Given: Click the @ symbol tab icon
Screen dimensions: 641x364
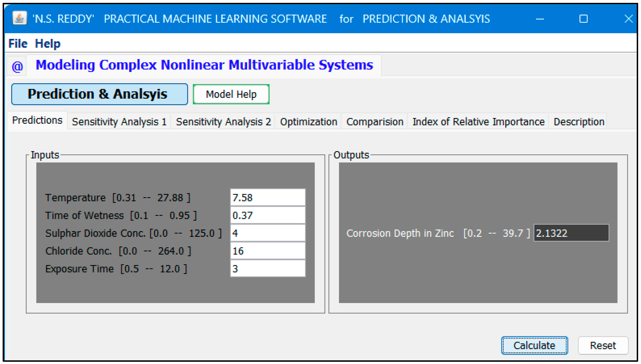Looking at the screenshot, I should (x=17, y=67).
